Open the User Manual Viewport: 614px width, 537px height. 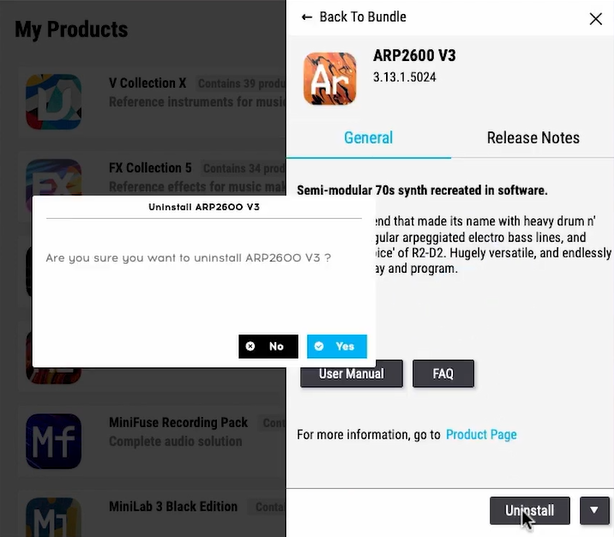[351, 374]
